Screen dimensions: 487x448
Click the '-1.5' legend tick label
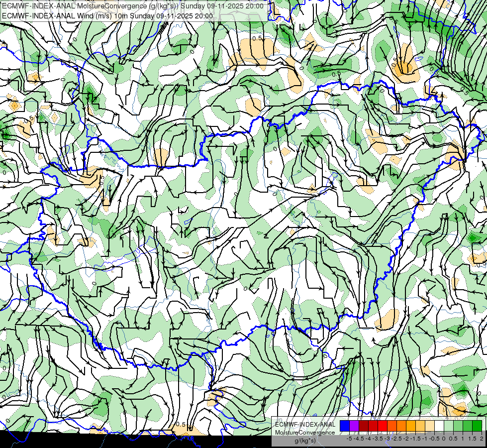click(415, 439)
